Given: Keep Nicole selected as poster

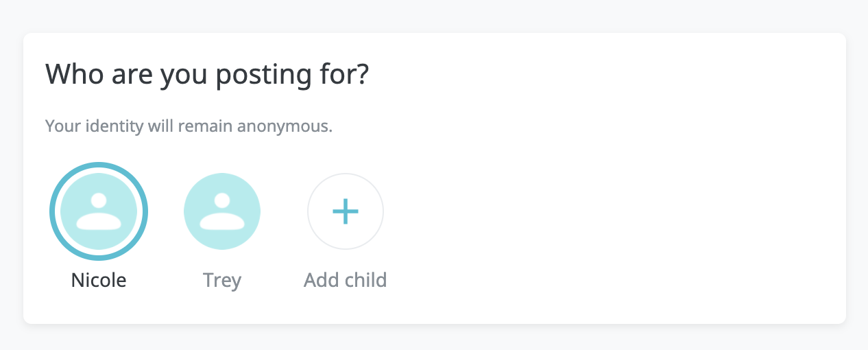Looking at the screenshot, I should [99, 211].
